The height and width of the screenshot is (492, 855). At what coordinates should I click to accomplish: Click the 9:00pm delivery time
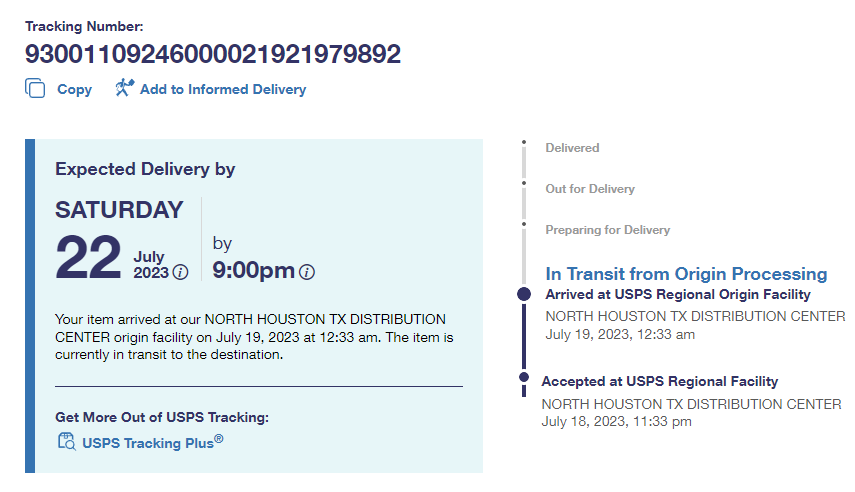[254, 270]
